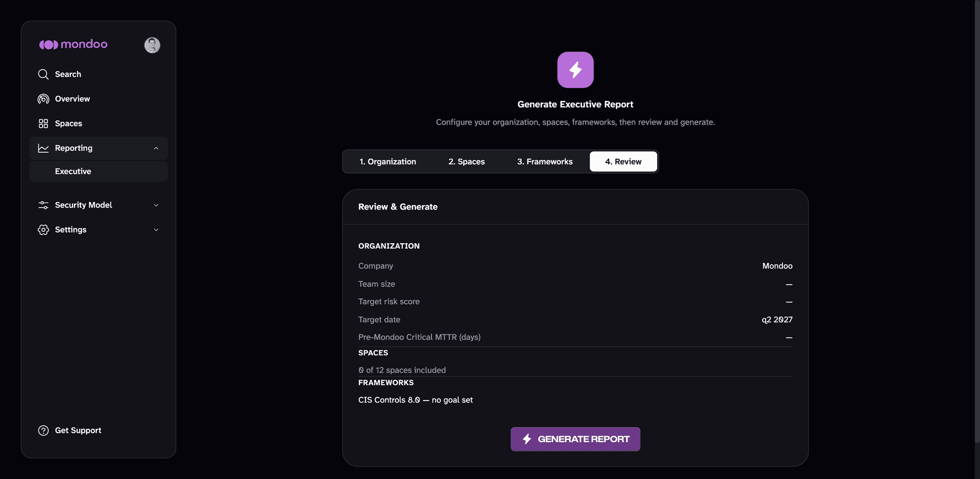Select Executive under Reporting
980x479 pixels.
[x=98, y=172]
